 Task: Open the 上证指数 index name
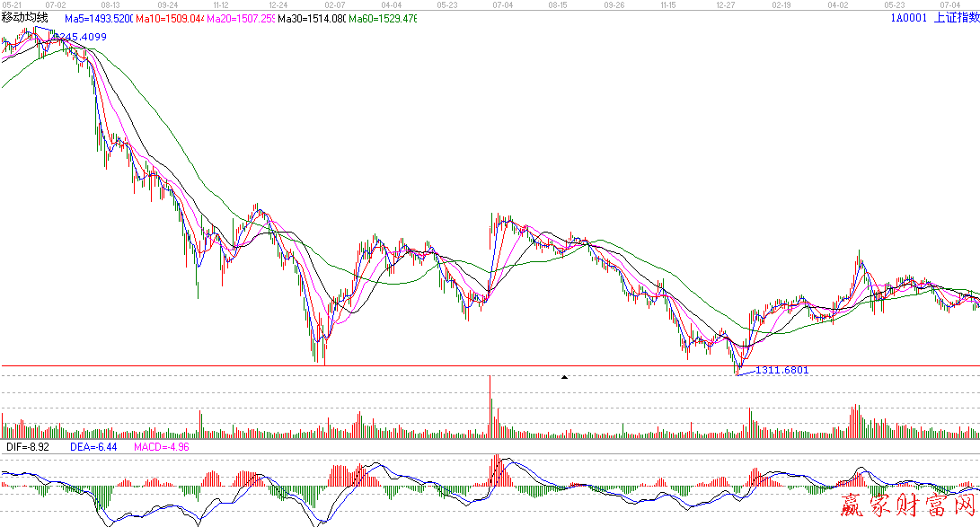[x=957, y=18]
